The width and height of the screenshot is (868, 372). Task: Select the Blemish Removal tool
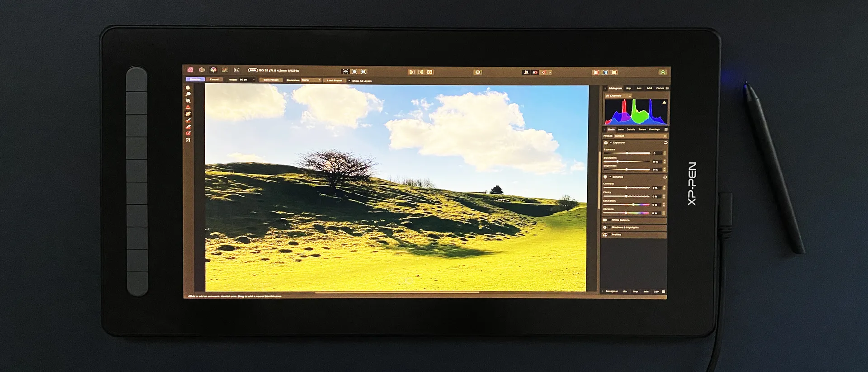point(188,114)
